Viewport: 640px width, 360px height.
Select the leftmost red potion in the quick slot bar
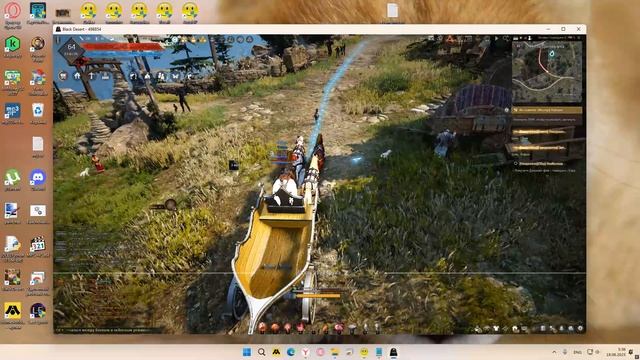(x=262, y=327)
